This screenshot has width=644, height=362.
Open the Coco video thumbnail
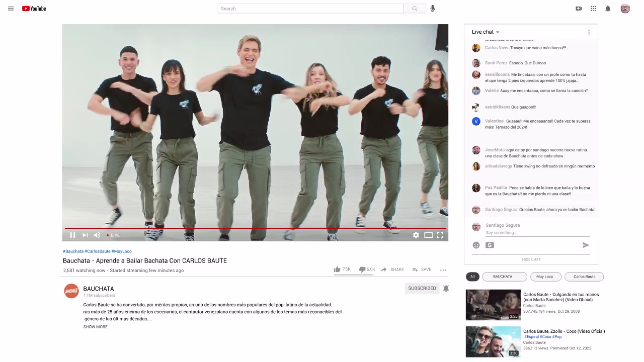coord(493,341)
